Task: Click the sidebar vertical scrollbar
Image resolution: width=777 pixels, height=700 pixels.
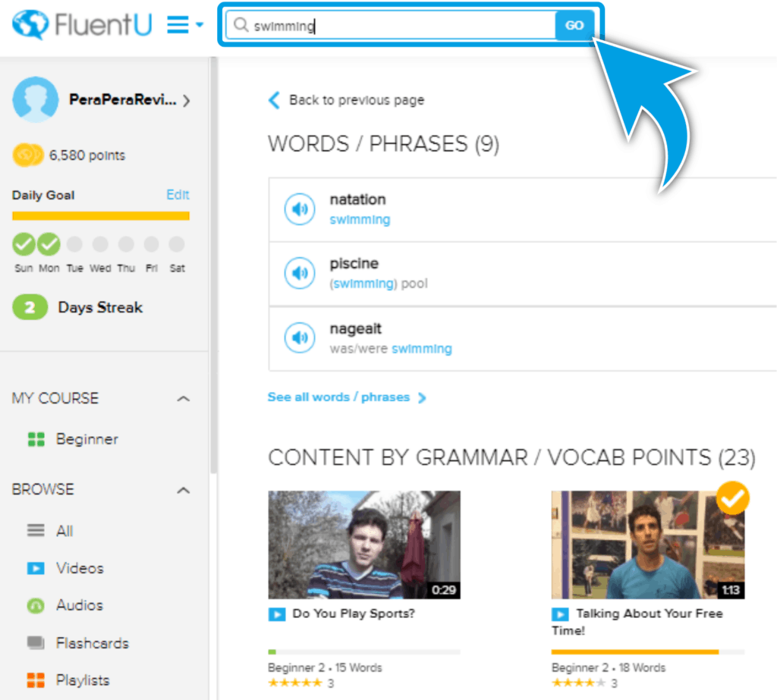Action: click(214, 265)
